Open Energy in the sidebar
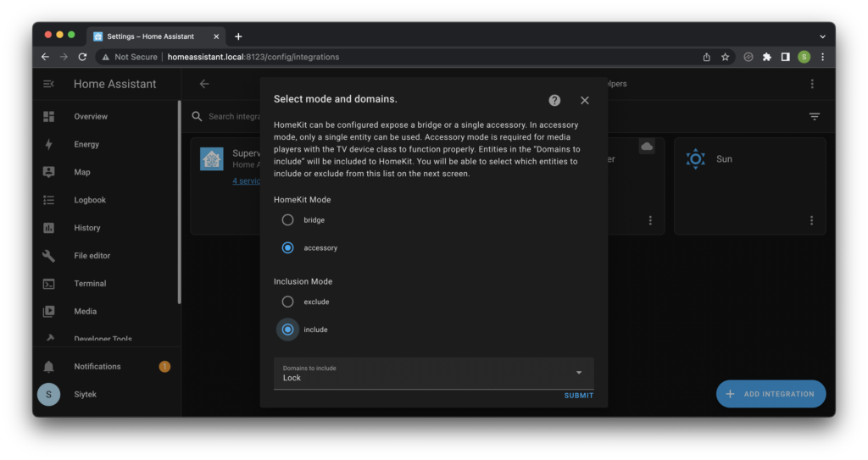Image resolution: width=868 pixels, height=460 pixels. (86, 144)
